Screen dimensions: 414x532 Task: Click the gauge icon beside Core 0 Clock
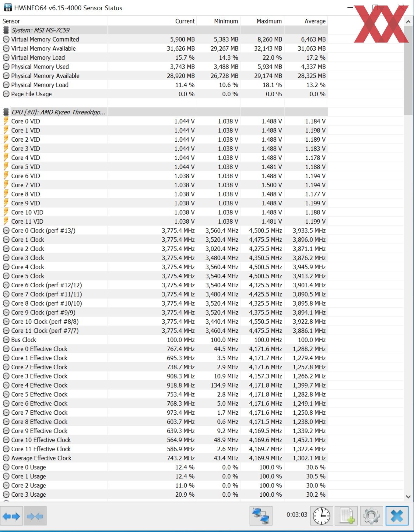(x=6, y=230)
